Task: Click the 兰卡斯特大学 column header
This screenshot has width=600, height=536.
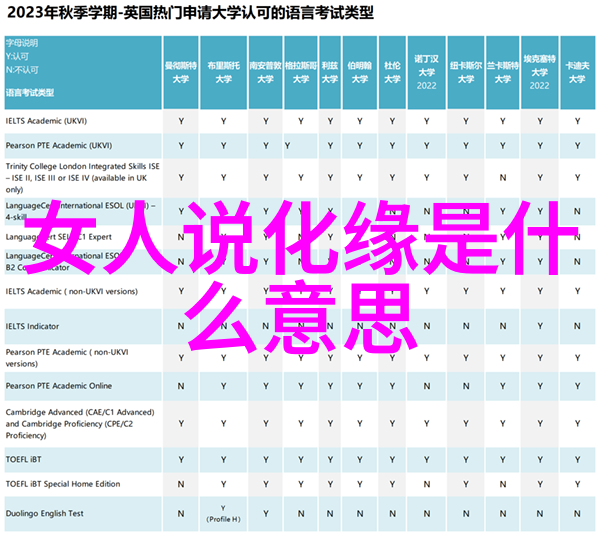Action: (502, 72)
